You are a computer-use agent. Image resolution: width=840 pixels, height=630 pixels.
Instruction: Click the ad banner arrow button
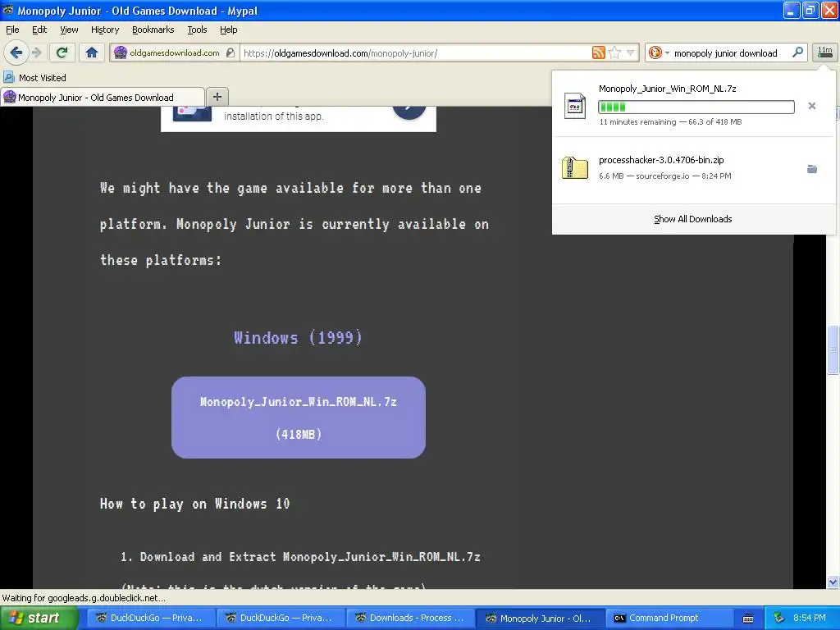(409, 109)
